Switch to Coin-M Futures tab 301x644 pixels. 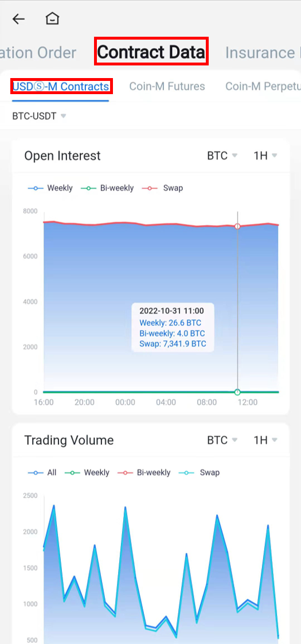167,86
